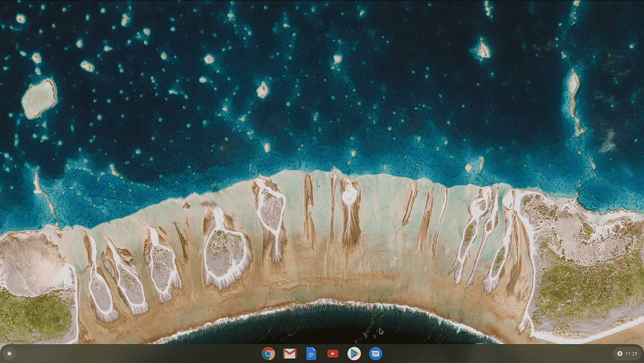Open the Messages app in shelf
644x363 pixels.
376,354
